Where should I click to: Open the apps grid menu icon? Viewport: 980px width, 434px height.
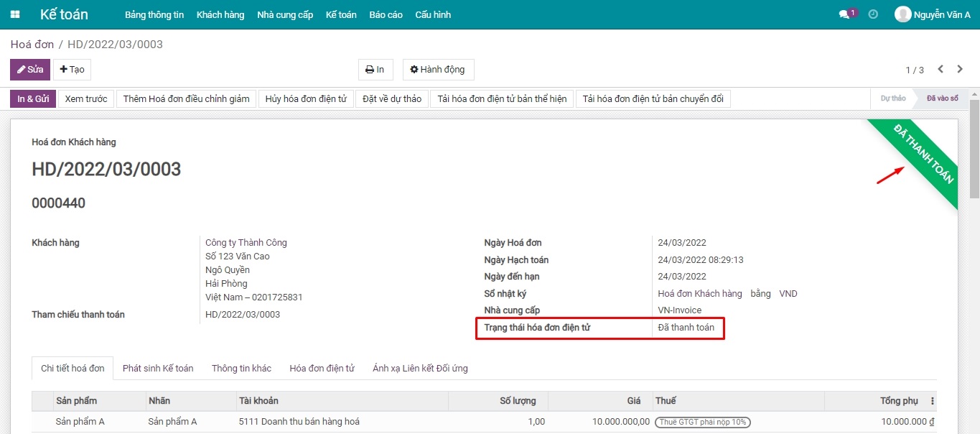click(x=15, y=14)
